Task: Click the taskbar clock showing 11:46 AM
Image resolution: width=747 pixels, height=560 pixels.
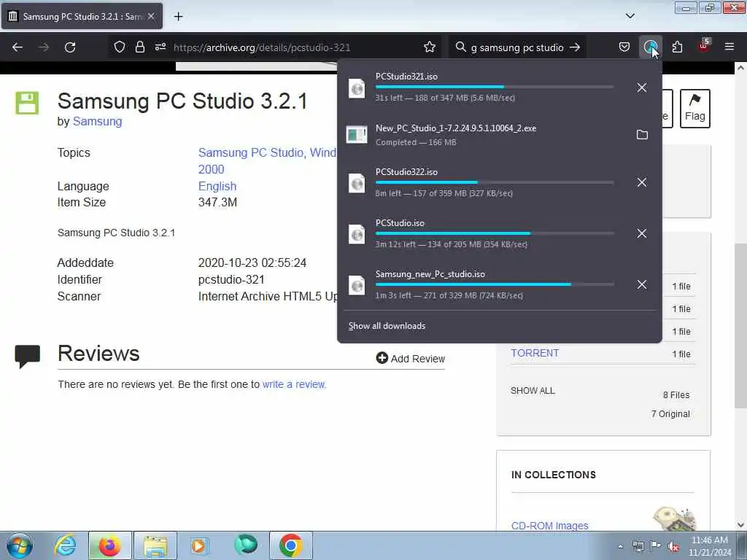Action: [709, 546]
